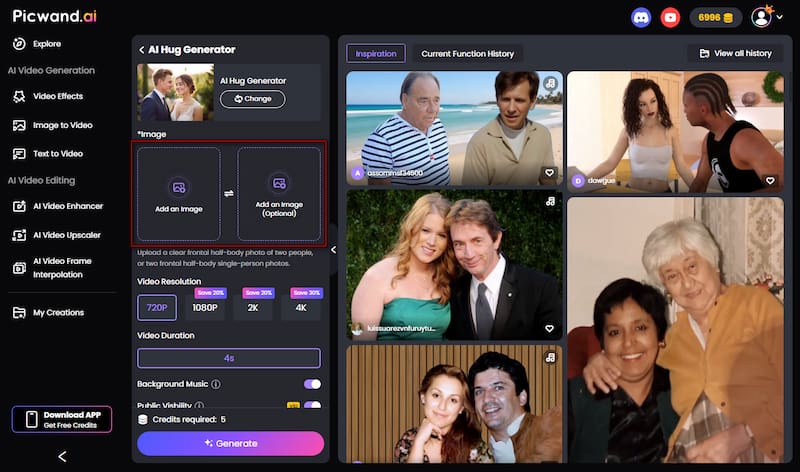Open the green dress couple video
Screen dimensions: 800x472
[454, 265]
